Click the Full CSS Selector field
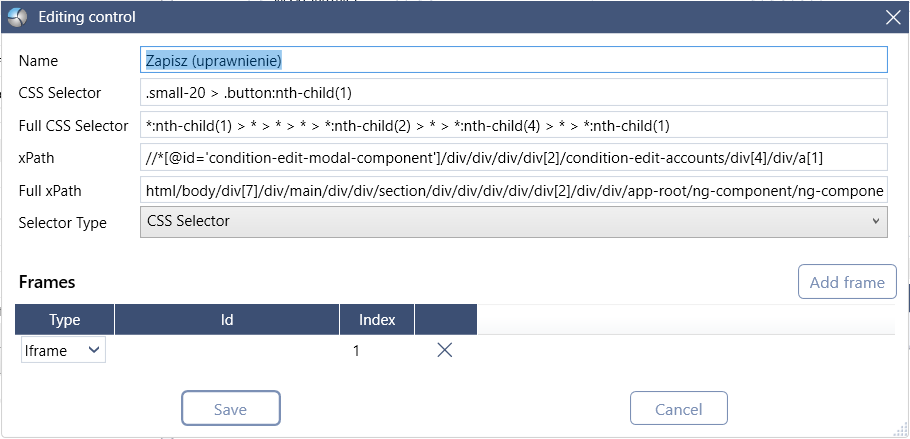Image resolution: width=910 pixels, height=439 pixels. coord(514,125)
